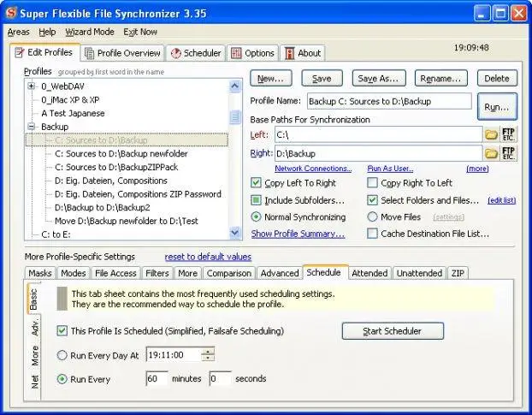The width and height of the screenshot is (532, 415).
Task: Click Wizard Mode in menu bar
Action: pos(90,32)
